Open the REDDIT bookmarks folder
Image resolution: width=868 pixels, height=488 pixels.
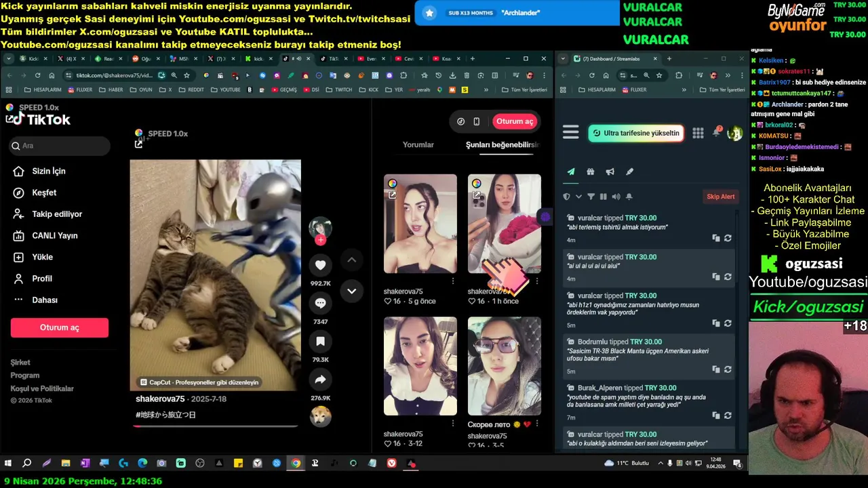click(x=191, y=89)
